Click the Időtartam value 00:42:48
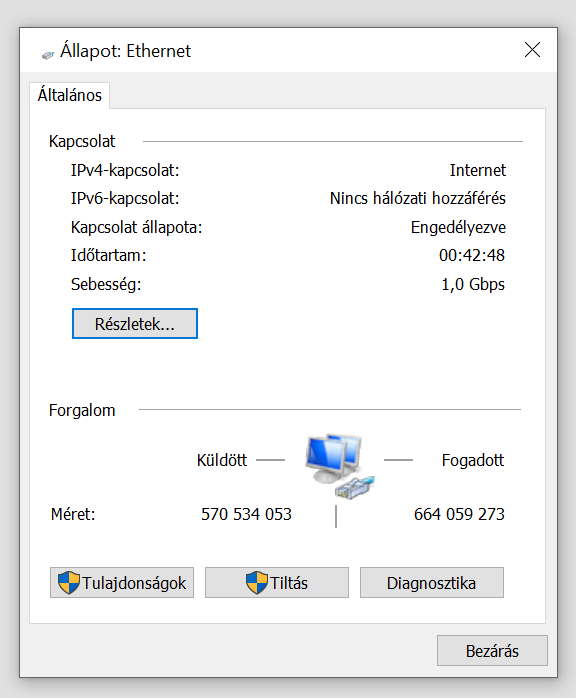 click(x=472, y=256)
